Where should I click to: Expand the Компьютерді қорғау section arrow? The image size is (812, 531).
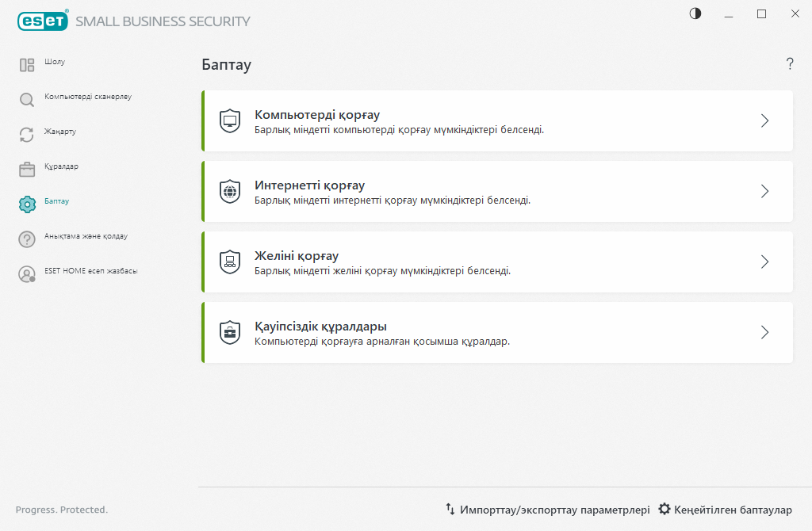pyautogui.click(x=765, y=121)
